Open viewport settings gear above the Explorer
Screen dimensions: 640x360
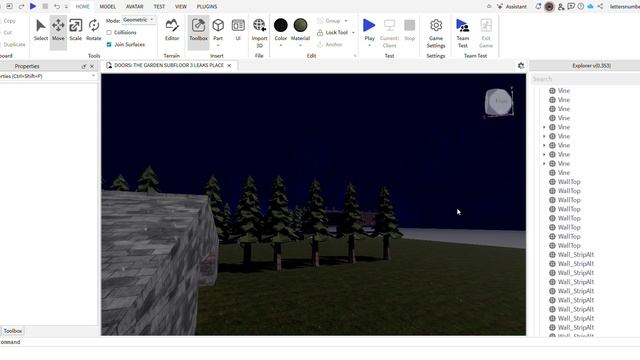click(x=521, y=65)
